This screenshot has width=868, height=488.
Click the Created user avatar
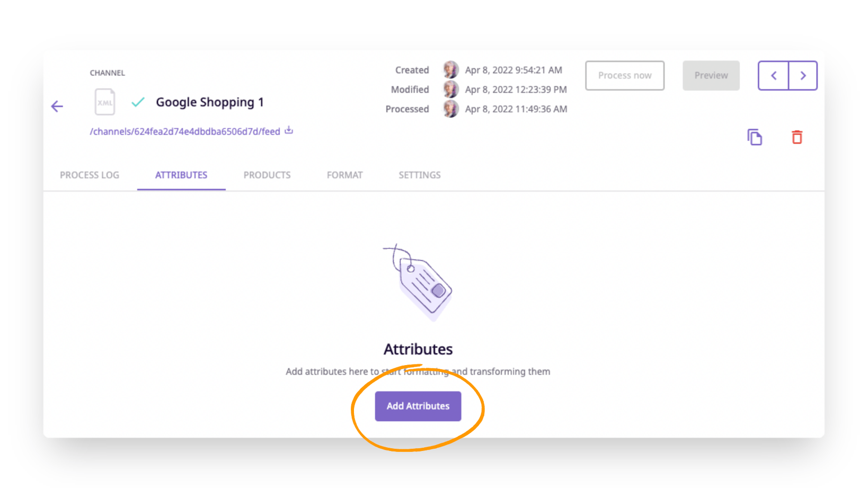click(450, 70)
